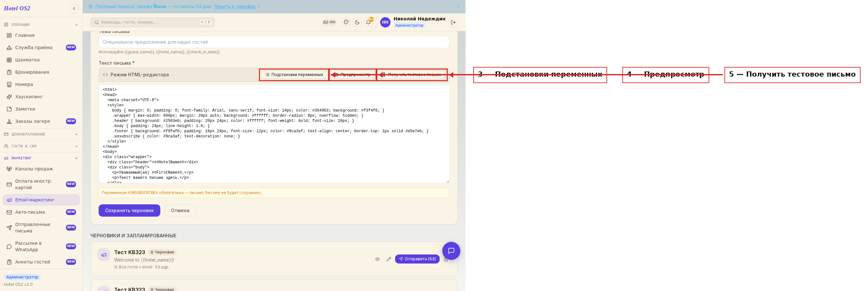The image size is (868, 291).
Task: Click the Тема письма subject field
Action: click(274, 42)
